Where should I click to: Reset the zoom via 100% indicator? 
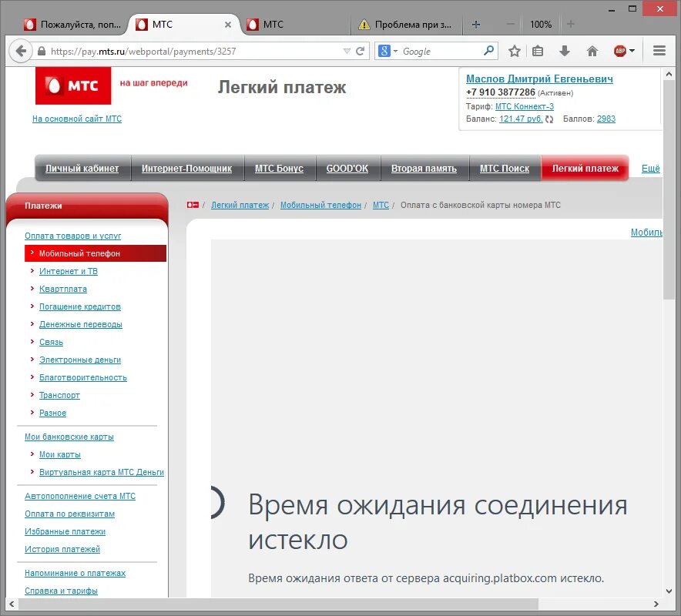tap(541, 25)
